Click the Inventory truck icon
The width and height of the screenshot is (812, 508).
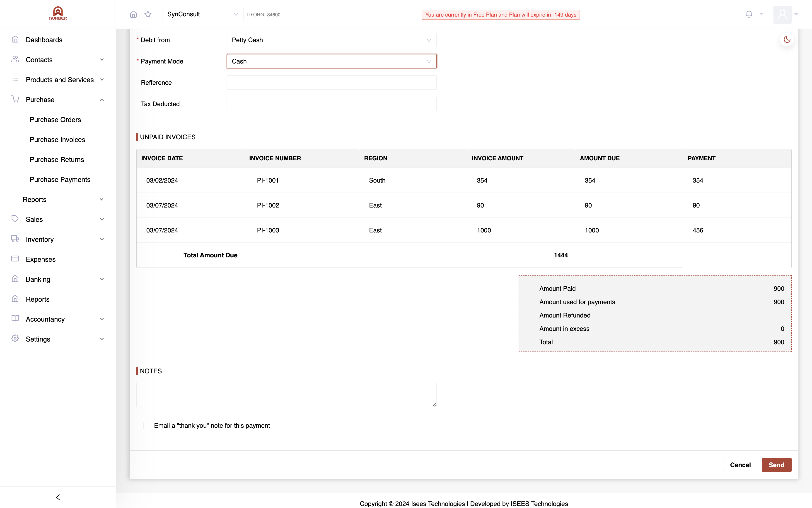[15, 239]
